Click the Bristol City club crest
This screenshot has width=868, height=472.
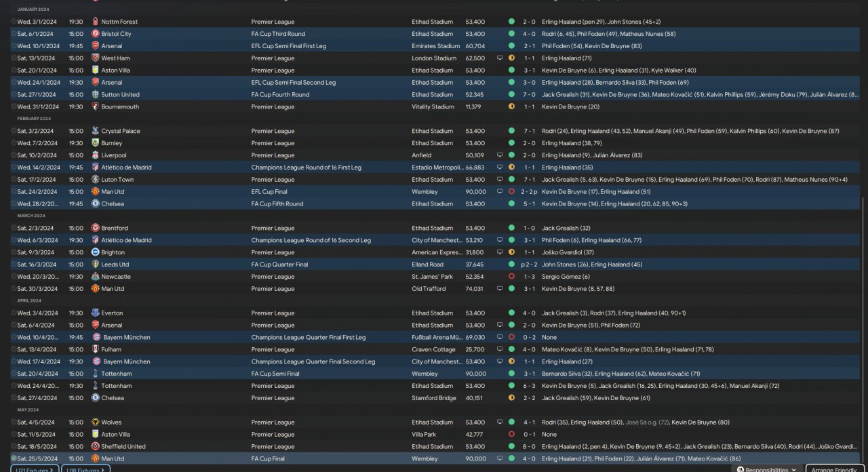pyautogui.click(x=95, y=34)
